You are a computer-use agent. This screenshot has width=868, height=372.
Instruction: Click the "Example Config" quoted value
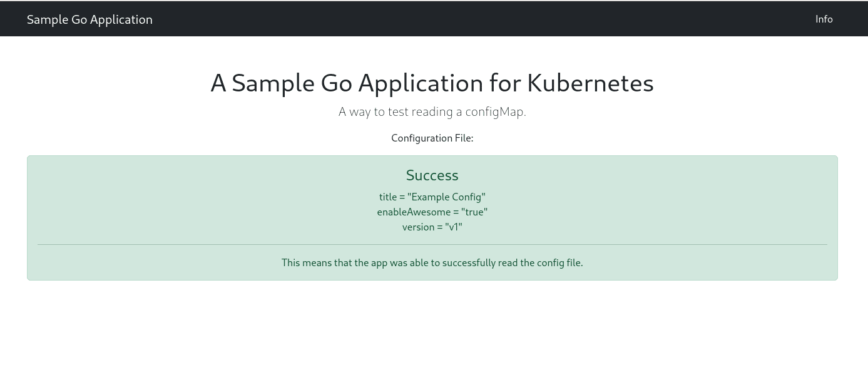tap(446, 197)
